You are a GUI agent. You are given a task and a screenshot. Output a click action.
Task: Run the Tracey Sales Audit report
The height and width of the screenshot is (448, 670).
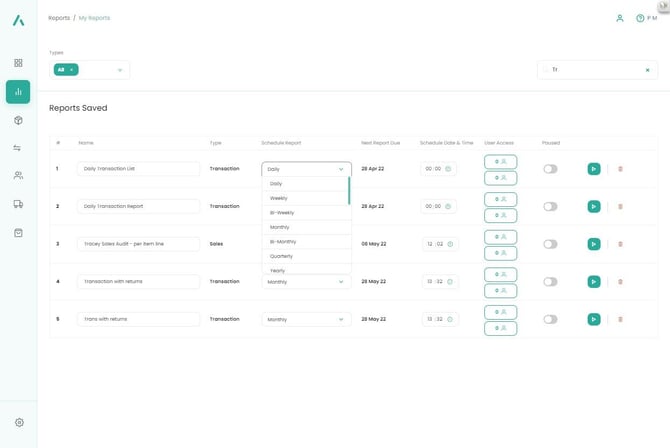tap(594, 244)
